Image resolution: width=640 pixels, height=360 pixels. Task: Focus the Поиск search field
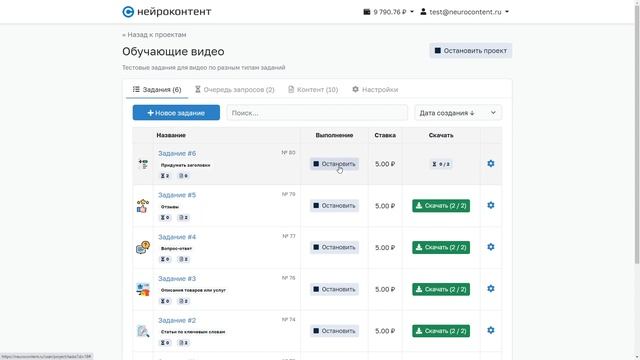click(317, 113)
